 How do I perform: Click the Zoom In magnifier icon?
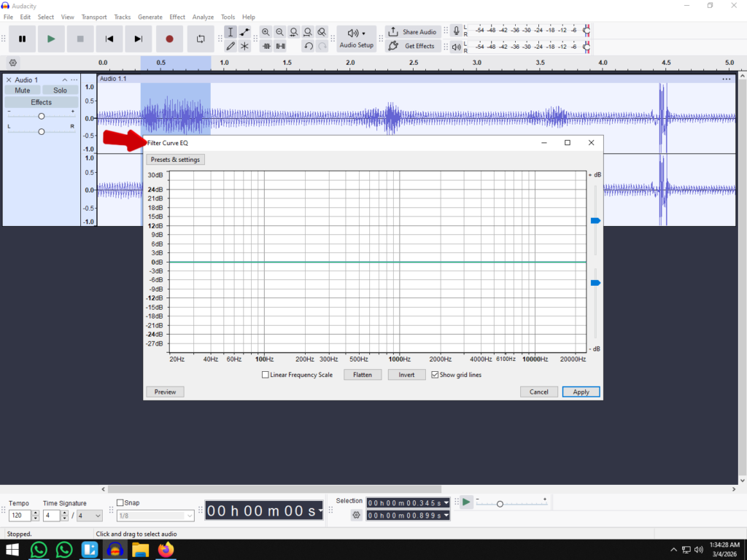point(266,32)
